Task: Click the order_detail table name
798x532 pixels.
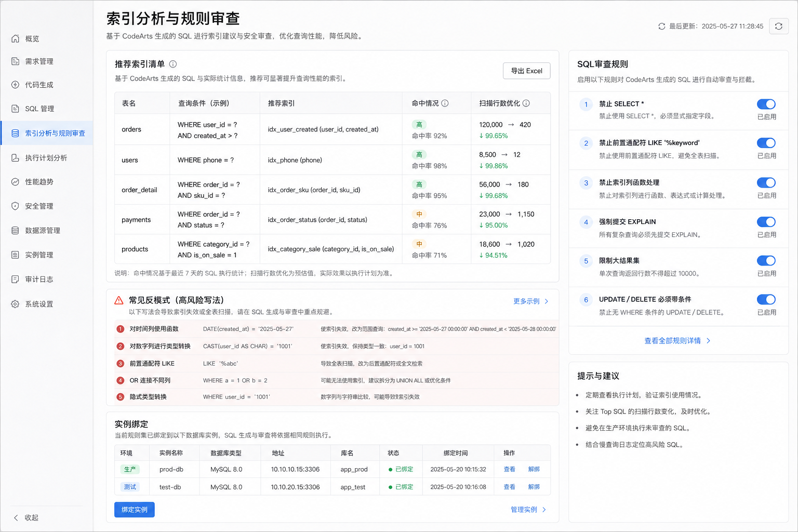Action: 139,190
